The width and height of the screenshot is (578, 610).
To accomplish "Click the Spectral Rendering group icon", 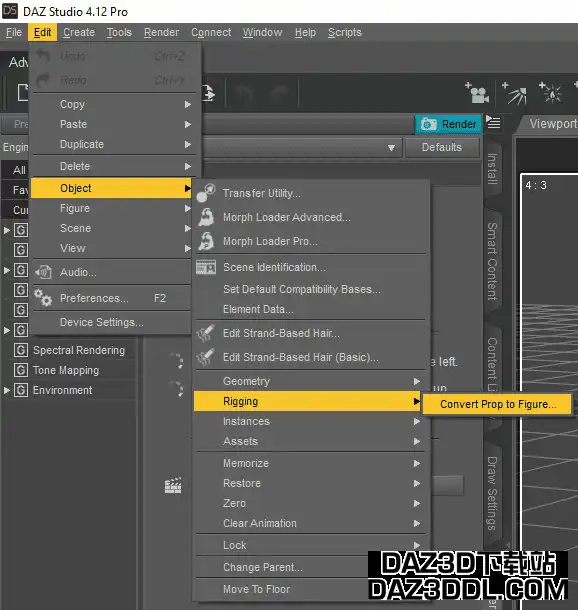I will click(21, 350).
